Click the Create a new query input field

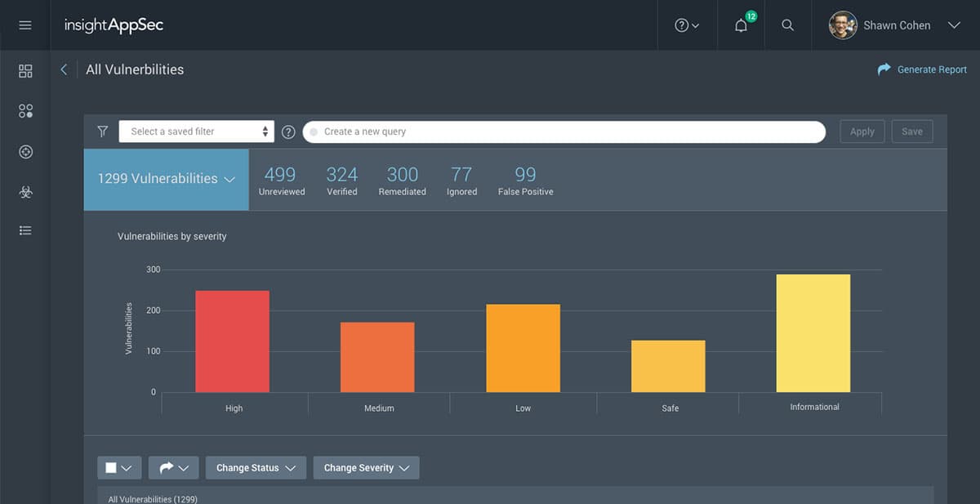[563, 131]
